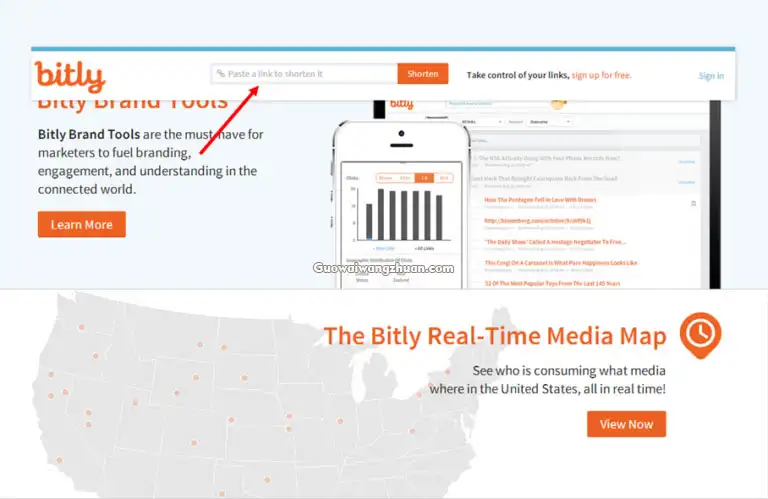This screenshot has height=499, width=768.
Task: Click the link icon inside the paste field
Action: [221, 73]
